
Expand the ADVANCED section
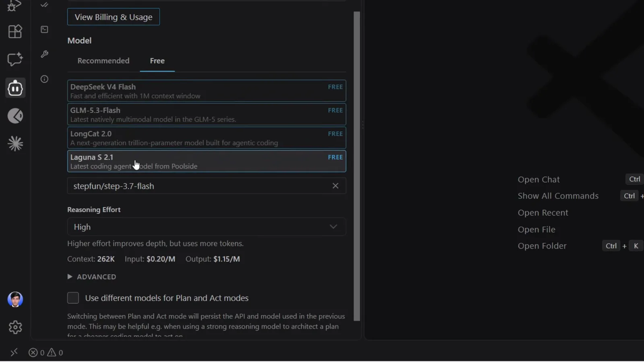click(92, 277)
